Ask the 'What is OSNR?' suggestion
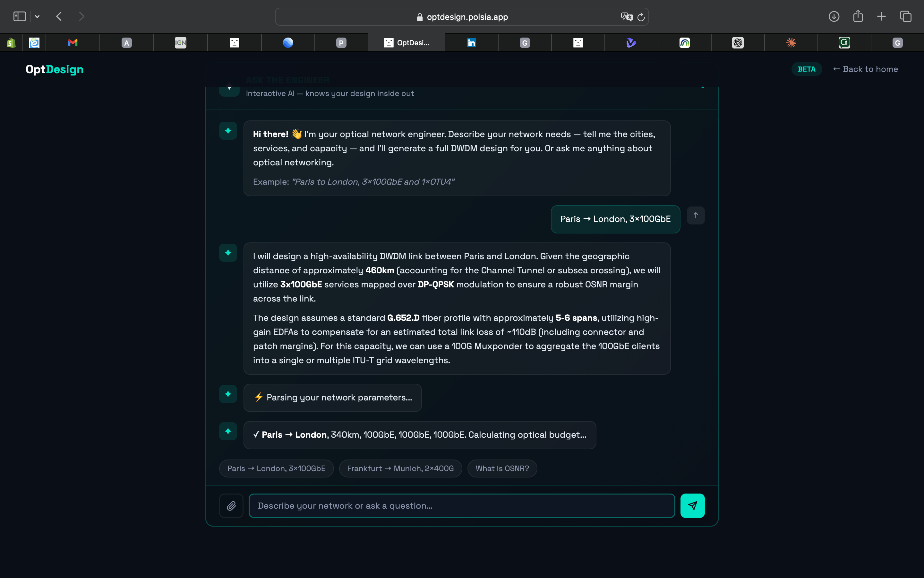 pyautogui.click(x=502, y=468)
